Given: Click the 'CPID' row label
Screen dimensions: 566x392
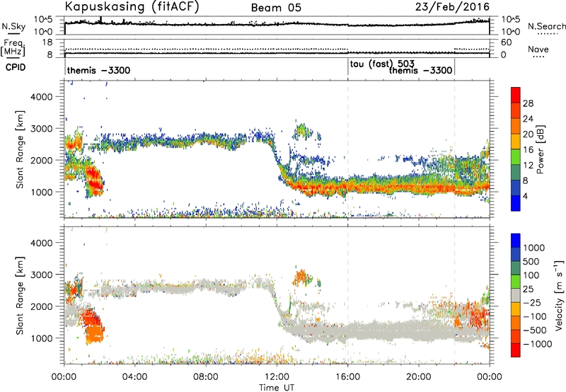Looking at the screenshot, I should tap(16, 67).
